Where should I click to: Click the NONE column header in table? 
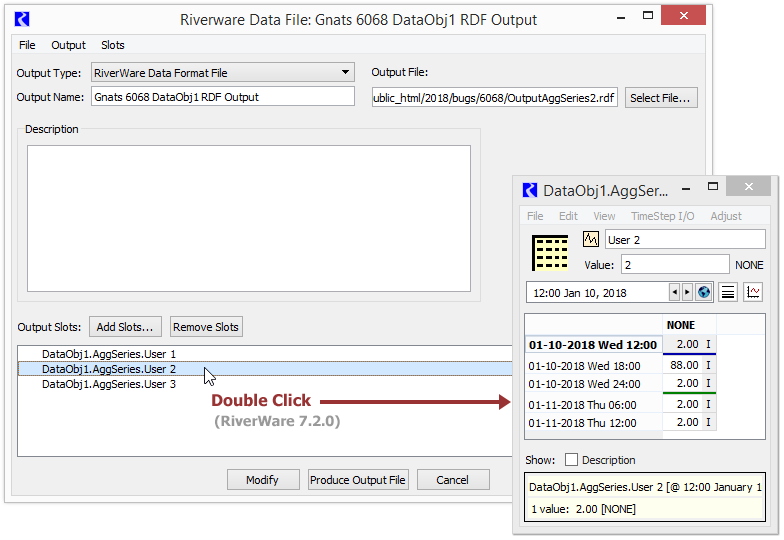pyautogui.click(x=689, y=325)
